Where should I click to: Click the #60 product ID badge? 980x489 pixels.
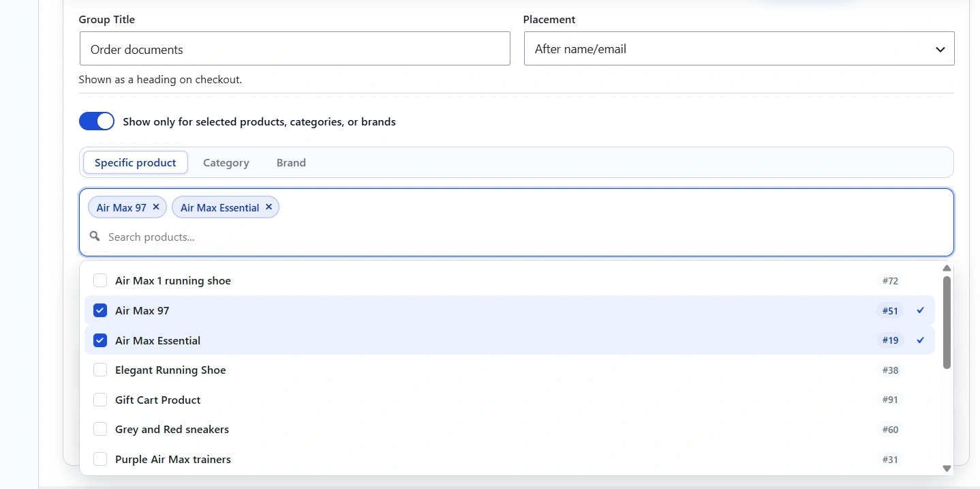pyautogui.click(x=890, y=430)
